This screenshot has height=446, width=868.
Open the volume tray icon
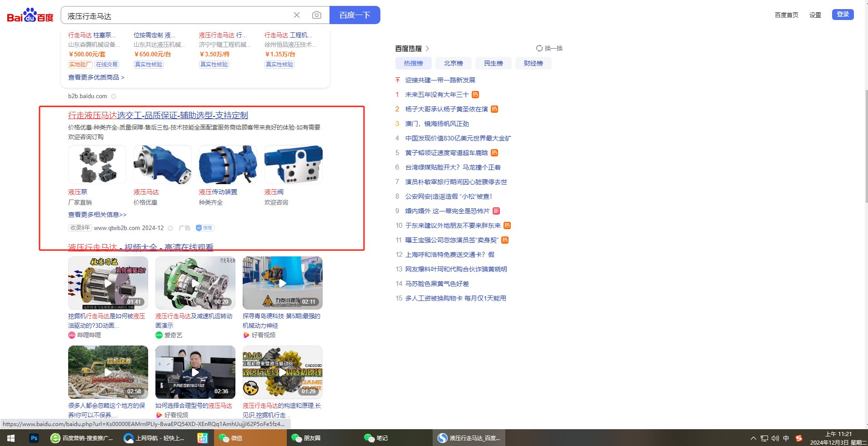pyautogui.click(x=775, y=438)
